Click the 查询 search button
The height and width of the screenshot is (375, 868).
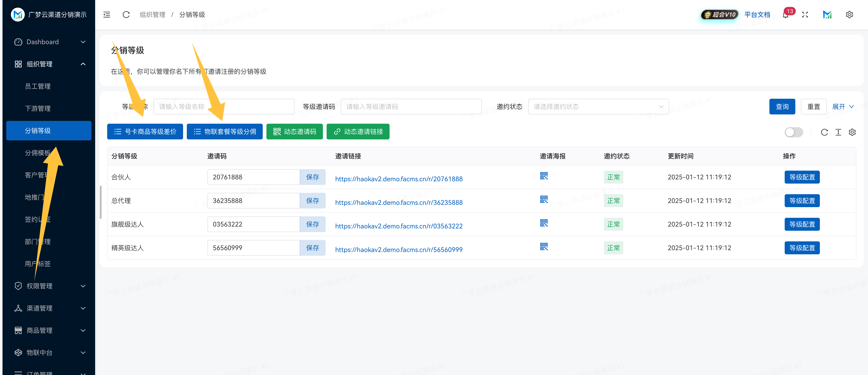(782, 107)
